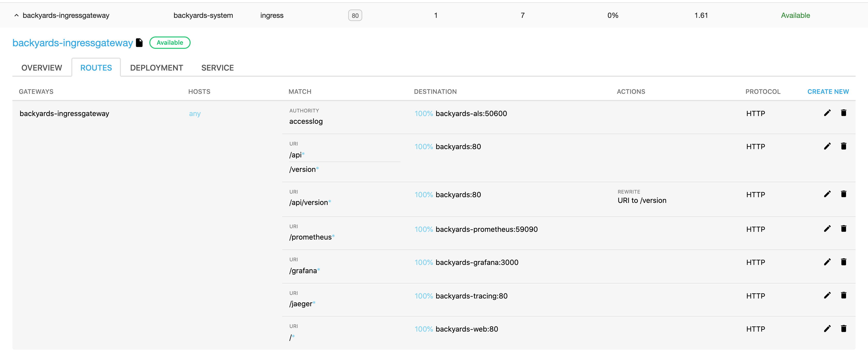This screenshot has height=352, width=868.
Task: Open YAML document icon beside gateway title
Action: [139, 43]
